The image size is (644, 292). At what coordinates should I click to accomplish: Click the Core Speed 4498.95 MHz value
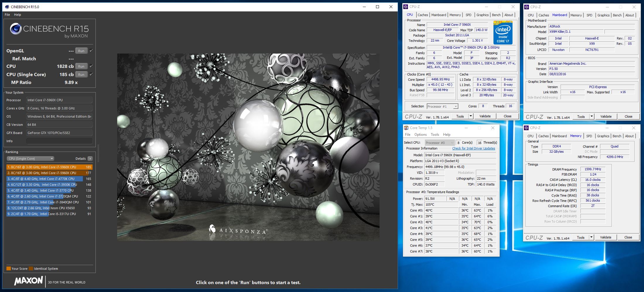[440, 79]
